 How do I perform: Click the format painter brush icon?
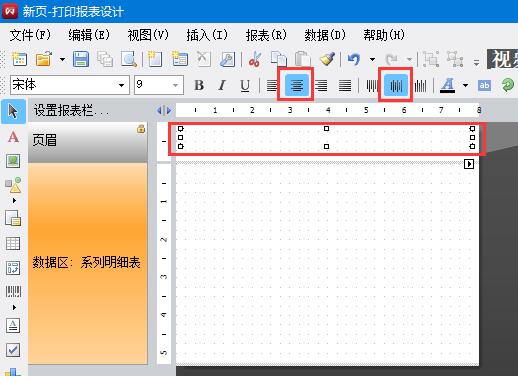[327, 59]
